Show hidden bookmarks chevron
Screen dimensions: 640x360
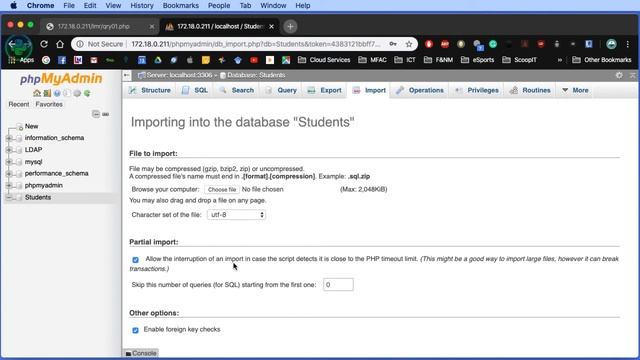tap(560, 60)
